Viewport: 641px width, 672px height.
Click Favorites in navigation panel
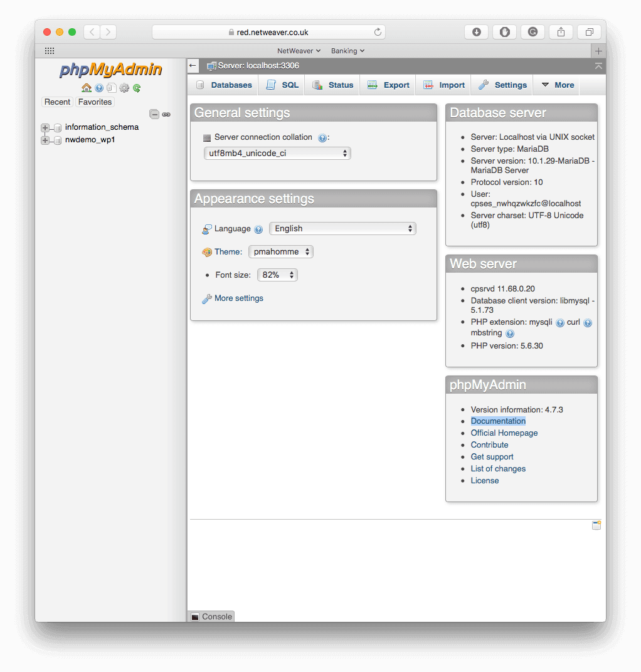95,102
